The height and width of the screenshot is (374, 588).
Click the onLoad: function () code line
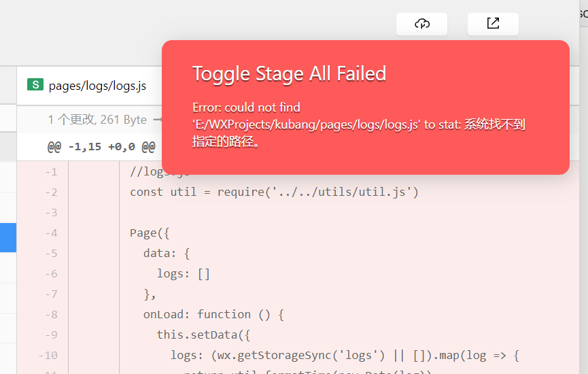pos(213,314)
